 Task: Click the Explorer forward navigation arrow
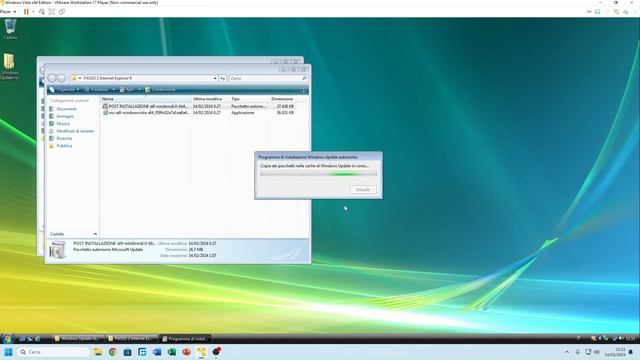tap(61, 78)
